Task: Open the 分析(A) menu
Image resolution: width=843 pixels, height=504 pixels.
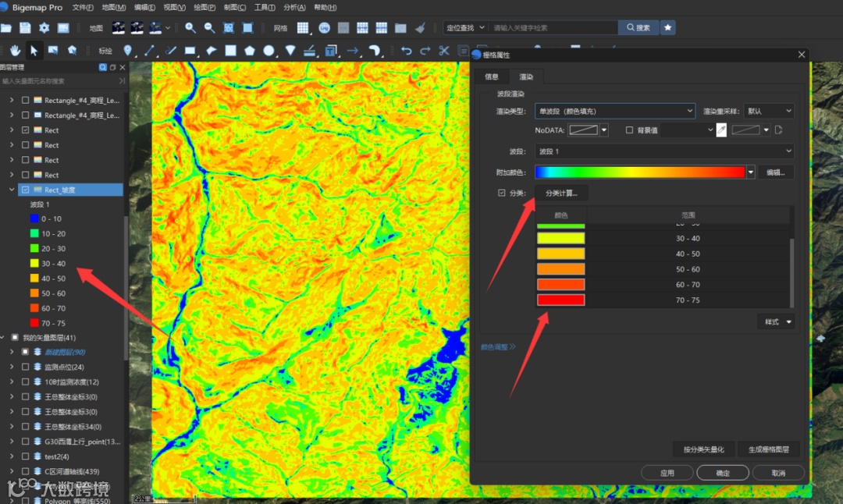Action: click(x=294, y=7)
